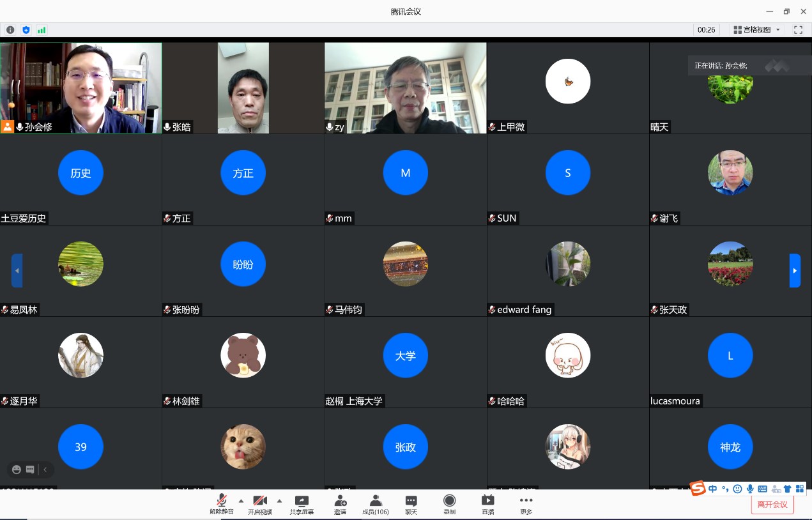Go to previous page of participants
The width and height of the screenshot is (812, 520).
click(17, 270)
